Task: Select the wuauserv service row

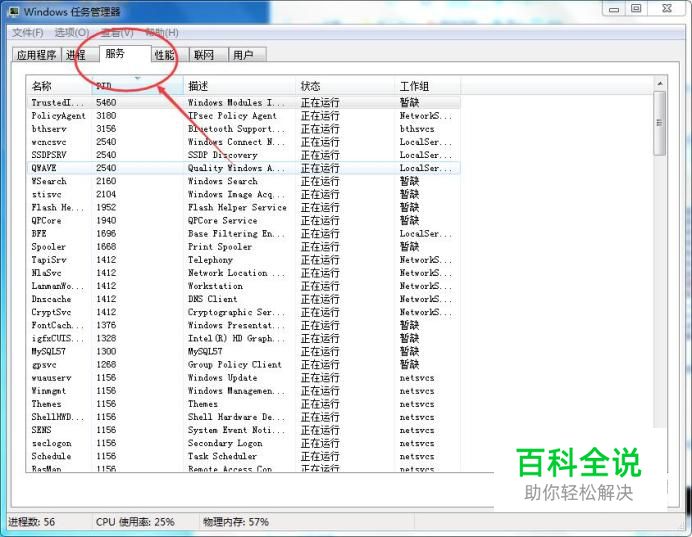Action: [x=243, y=378]
